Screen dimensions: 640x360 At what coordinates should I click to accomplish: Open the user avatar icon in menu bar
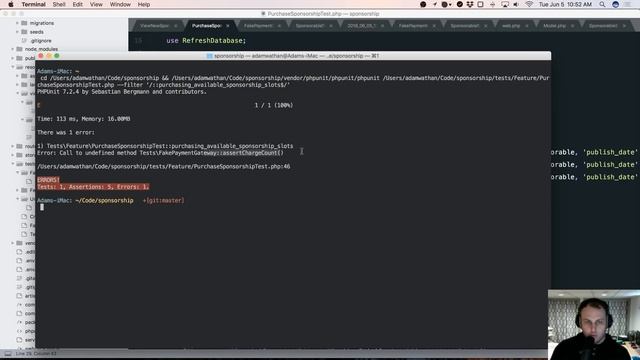[616, 4]
